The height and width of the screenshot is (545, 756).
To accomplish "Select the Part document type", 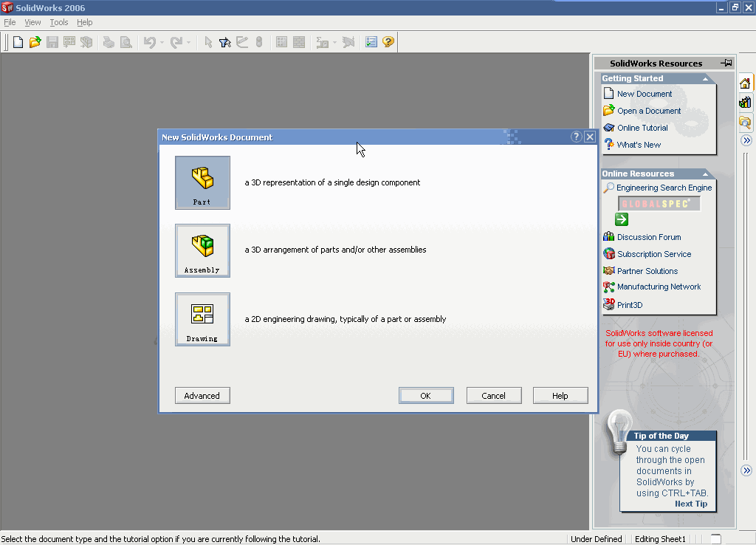I will (x=202, y=183).
